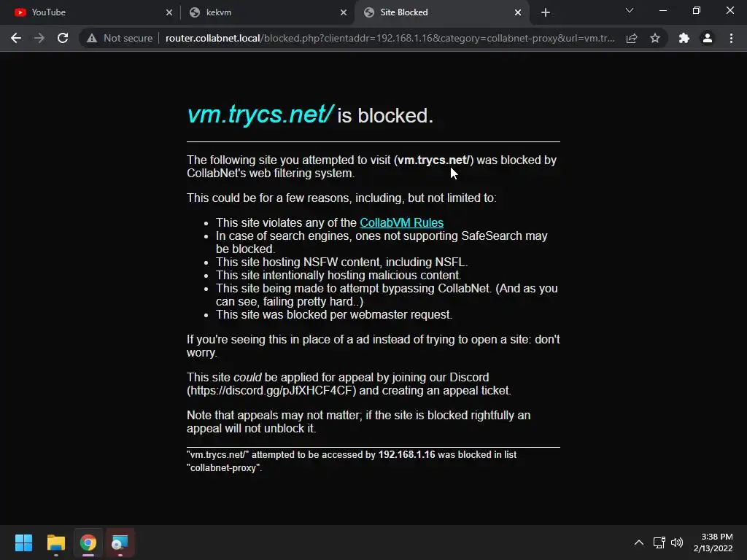This screenshot has height=560, width=747.
Task: Restore down the Chrome window
Action: [x=697, y=10]
